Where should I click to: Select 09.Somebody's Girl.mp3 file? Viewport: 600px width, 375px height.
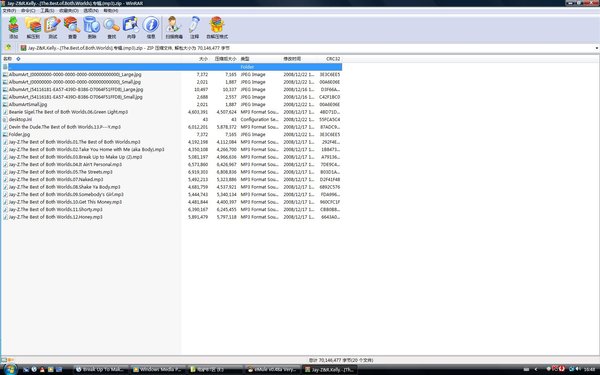pyautogui.click(x=66, y=194)
